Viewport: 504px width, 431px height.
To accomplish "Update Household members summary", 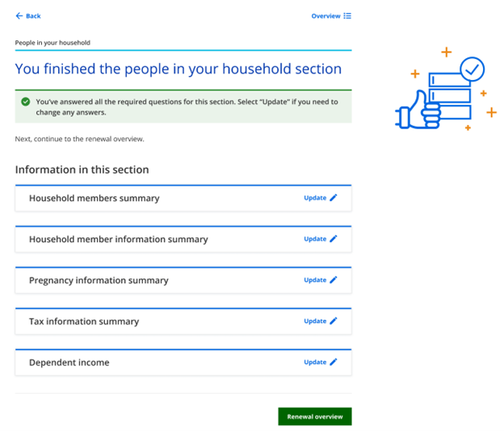I will pyautogui.click(x=315, y=198).
